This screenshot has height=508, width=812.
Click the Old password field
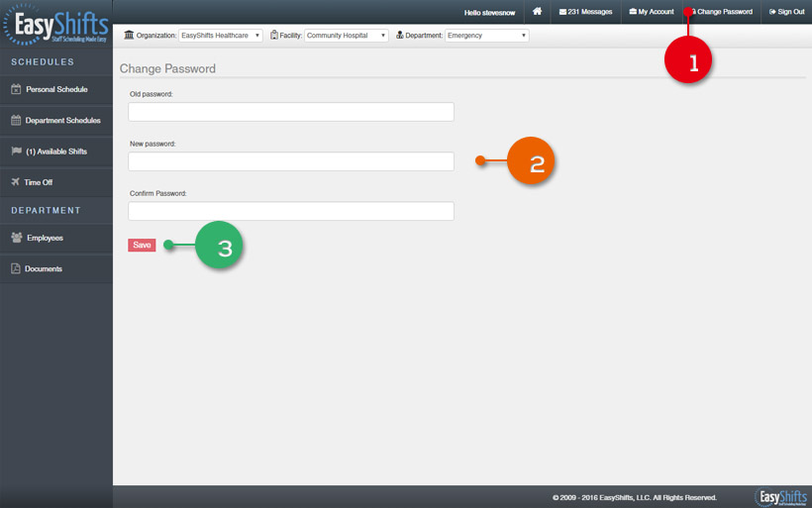click(x=291, y=112)
